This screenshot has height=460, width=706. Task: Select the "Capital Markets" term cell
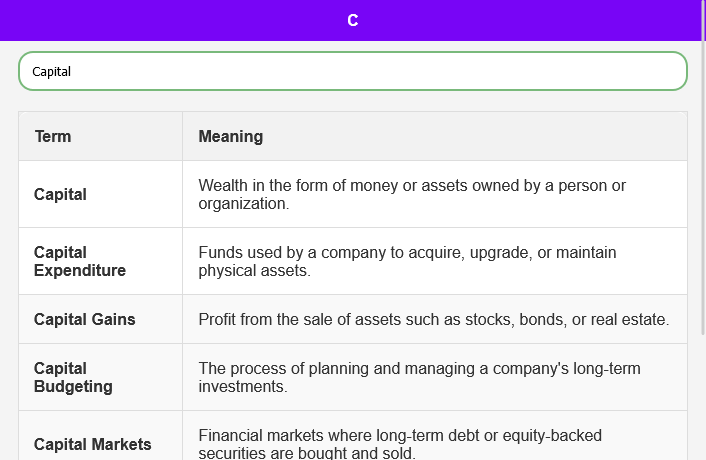pos(93,444)
